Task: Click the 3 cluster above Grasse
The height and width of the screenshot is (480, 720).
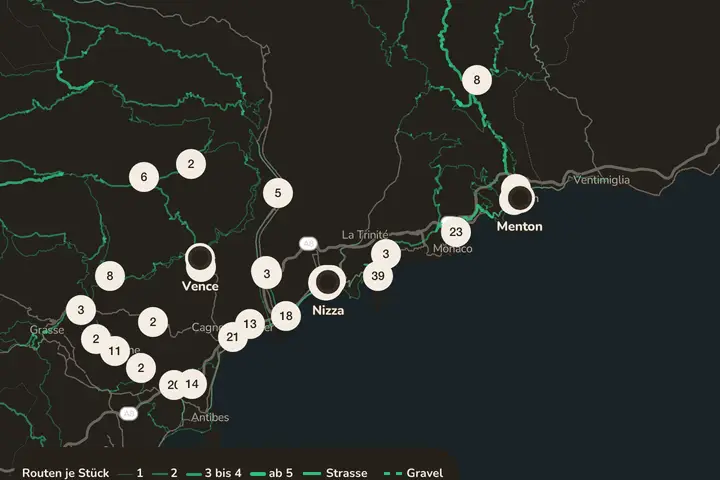Action: pyautogui.click(x=81, y=310)
